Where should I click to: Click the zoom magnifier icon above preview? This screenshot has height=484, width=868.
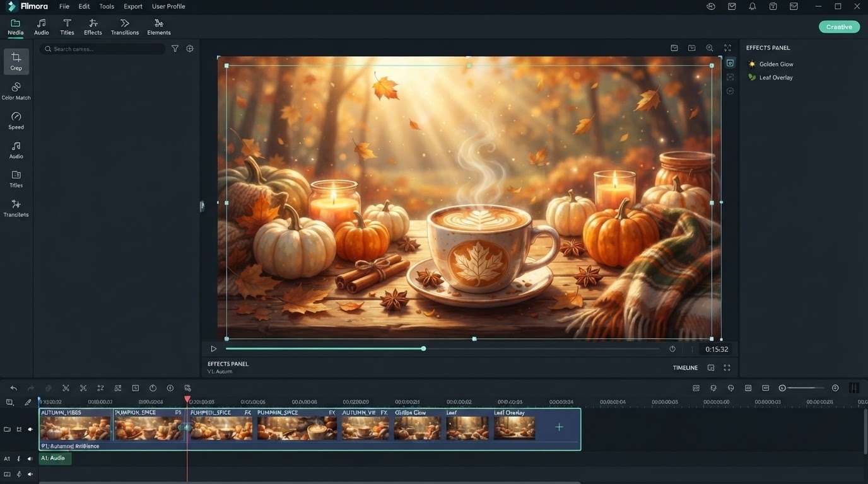click(710, 48)
